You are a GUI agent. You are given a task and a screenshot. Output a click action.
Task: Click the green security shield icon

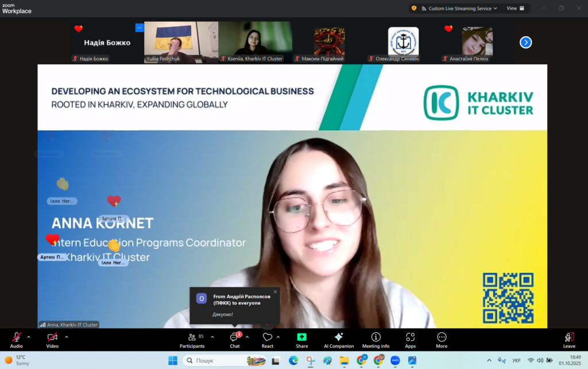click(x=413, y=9)
